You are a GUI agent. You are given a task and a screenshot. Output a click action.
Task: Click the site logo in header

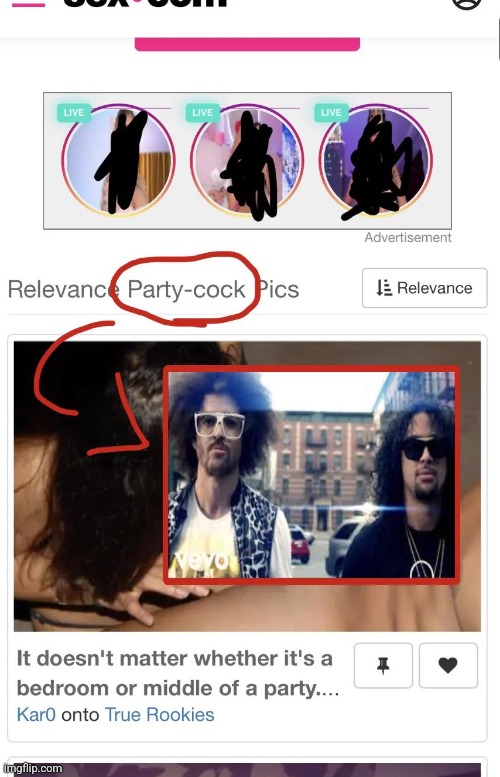point(145,3)
